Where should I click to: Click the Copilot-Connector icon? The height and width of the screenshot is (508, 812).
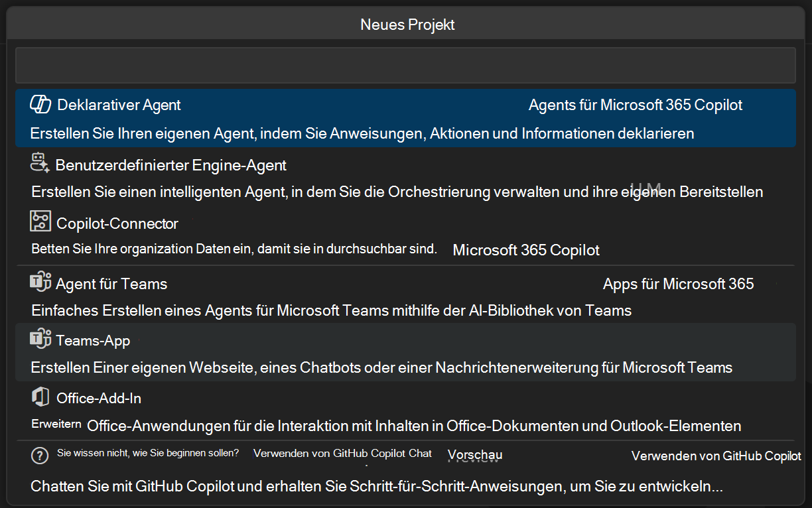[40, 222]
